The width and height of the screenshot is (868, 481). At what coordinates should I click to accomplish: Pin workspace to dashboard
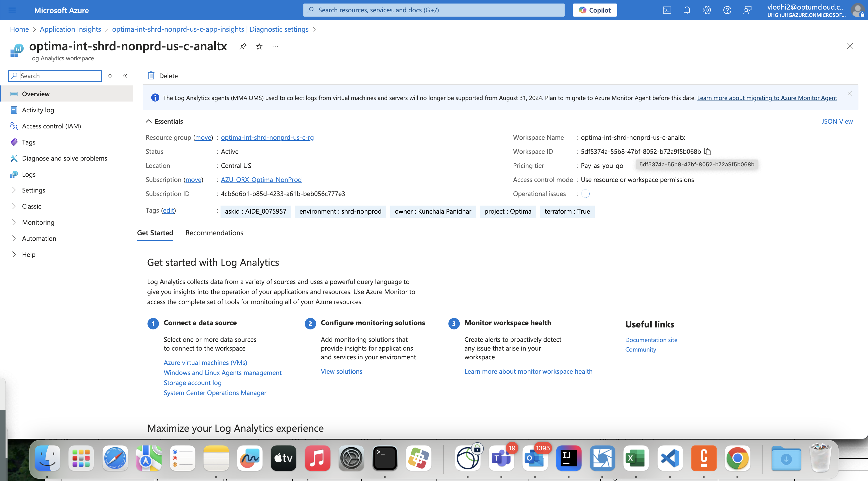[243, 46]
